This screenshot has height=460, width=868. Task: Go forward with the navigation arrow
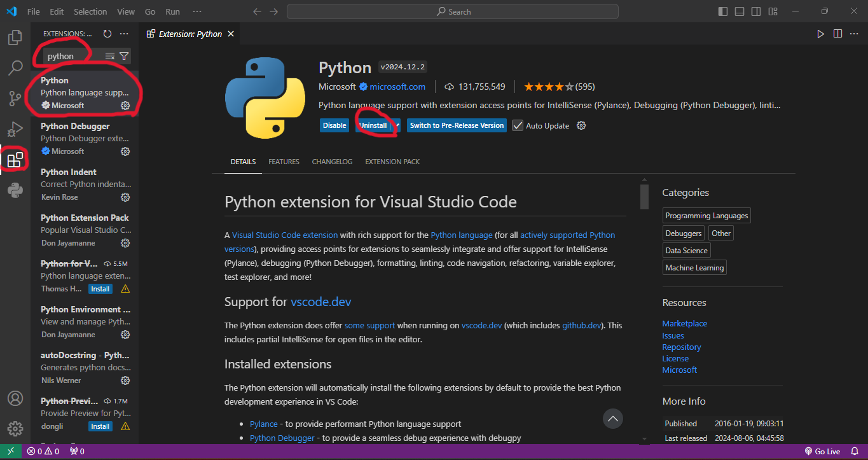click(x=273, y=11)
